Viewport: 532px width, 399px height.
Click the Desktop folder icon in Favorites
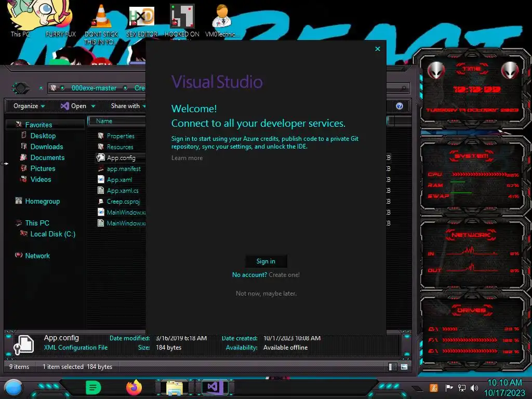click(24, 135)
